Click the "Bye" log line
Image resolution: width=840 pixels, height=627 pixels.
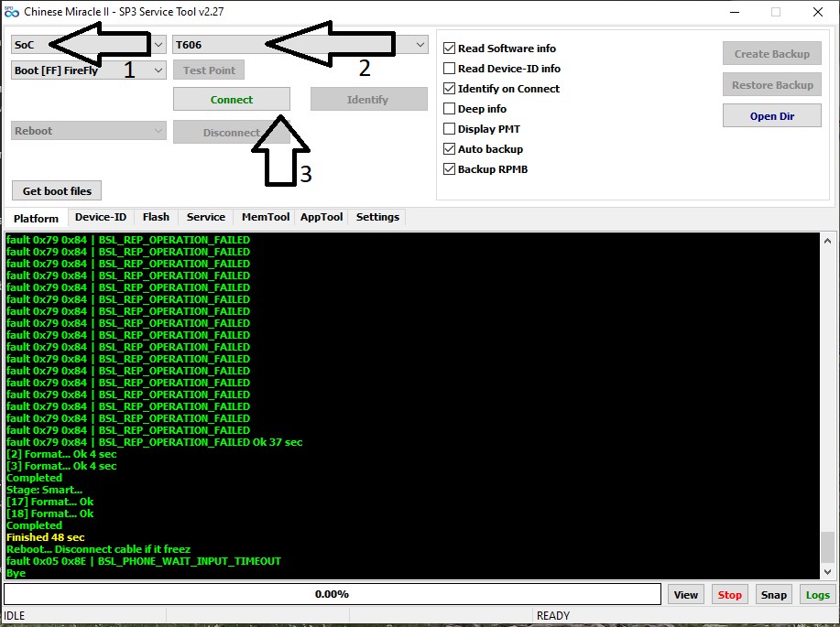[x=16, y=573]
